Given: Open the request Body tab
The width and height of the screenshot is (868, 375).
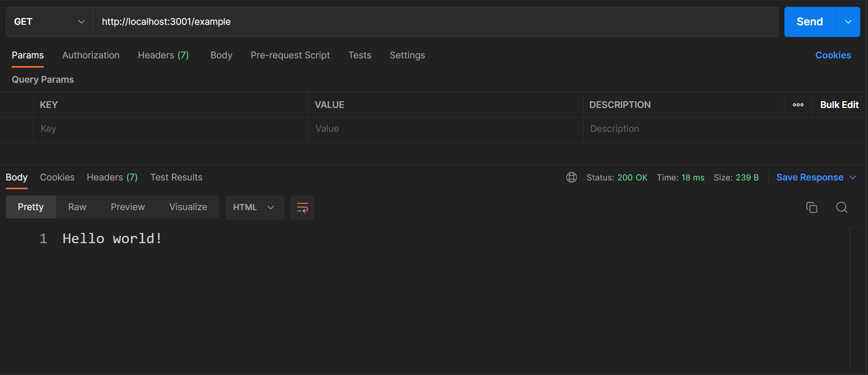Looking at the screenshot, I should [x=221, y=55].
